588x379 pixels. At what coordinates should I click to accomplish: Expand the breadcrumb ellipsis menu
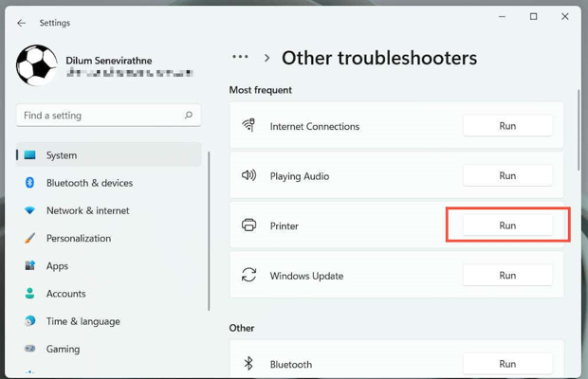(x=241, y=58)
